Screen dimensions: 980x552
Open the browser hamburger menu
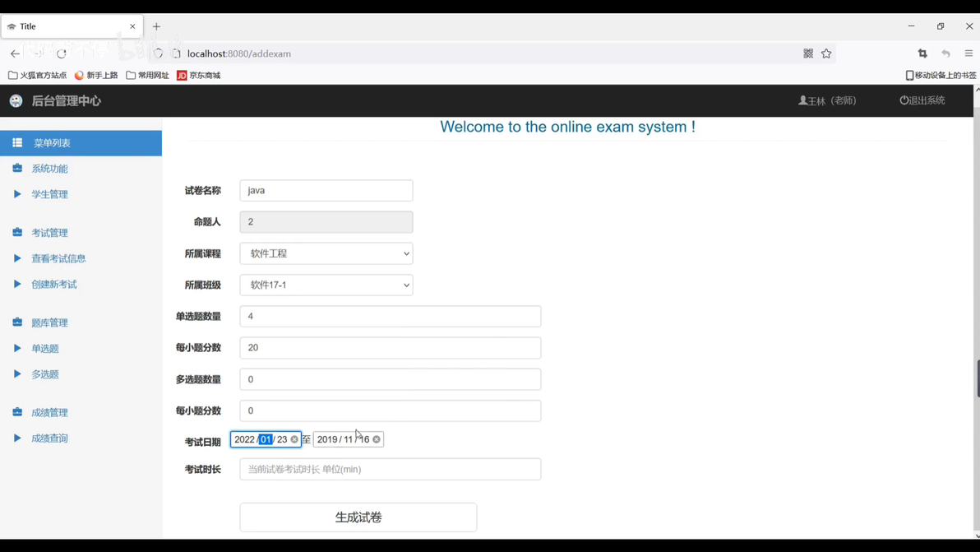tap(968, 53)
